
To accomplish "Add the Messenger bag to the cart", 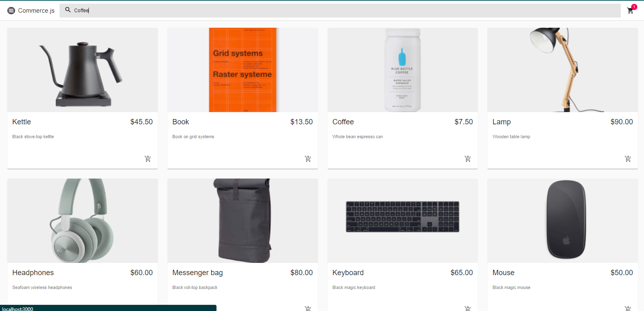I will [x=308, y=308].
